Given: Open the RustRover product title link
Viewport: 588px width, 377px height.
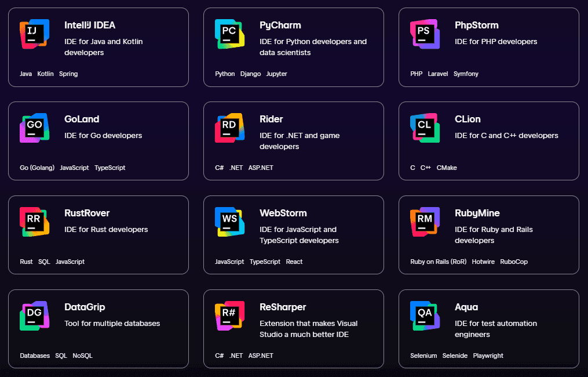Looking at the screenshot, I should (x=87, y=213).
